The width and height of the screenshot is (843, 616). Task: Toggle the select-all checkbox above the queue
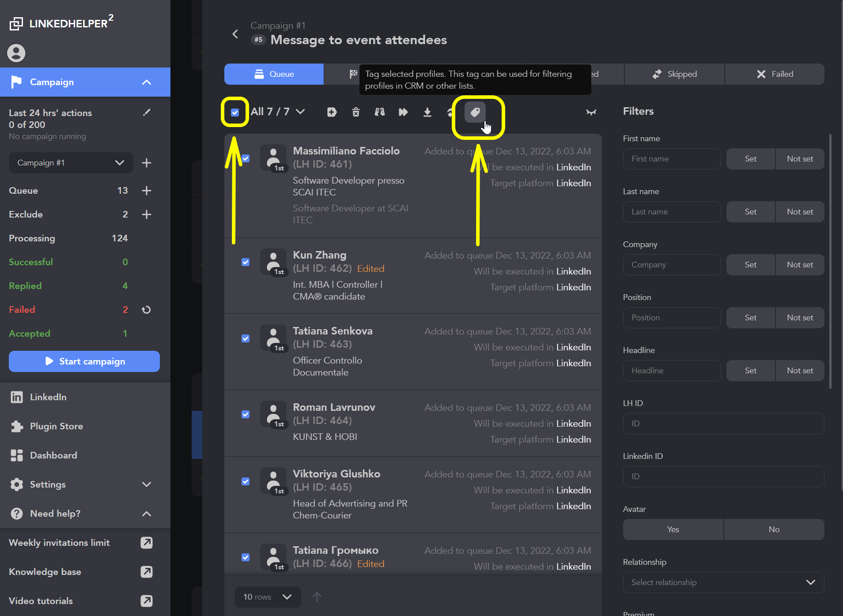pos(235,112)
